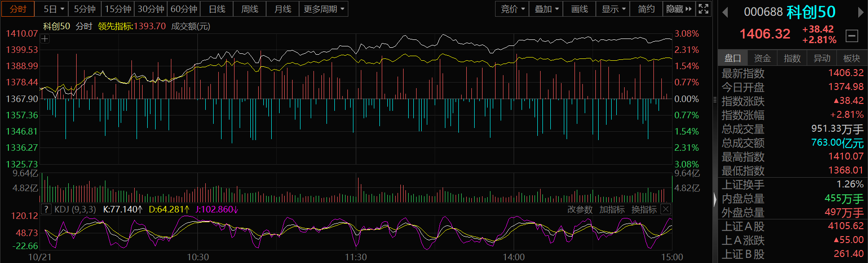Select the 资金 tab in side panel
868x263 pixels.
click(762, 58)
